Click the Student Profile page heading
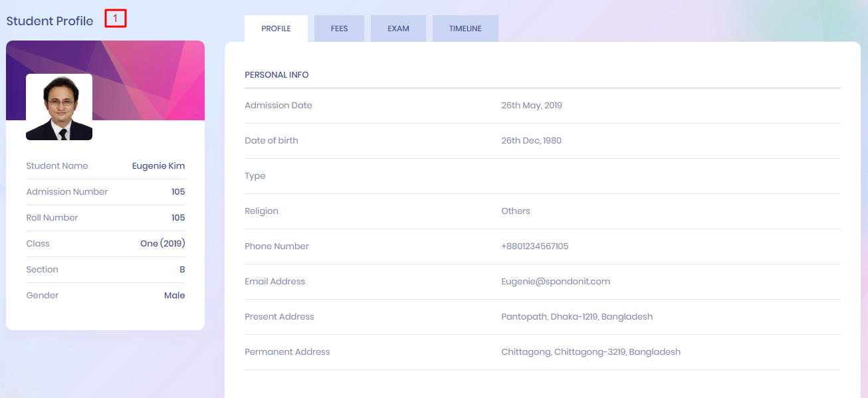Viewport: 868px width, 398px height. point(50,21)
